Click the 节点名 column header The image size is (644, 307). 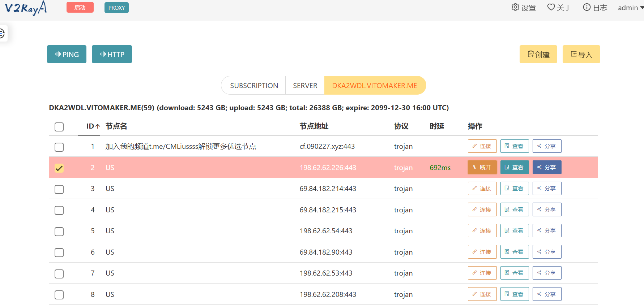pyautogui.click(x=116, y=126)
